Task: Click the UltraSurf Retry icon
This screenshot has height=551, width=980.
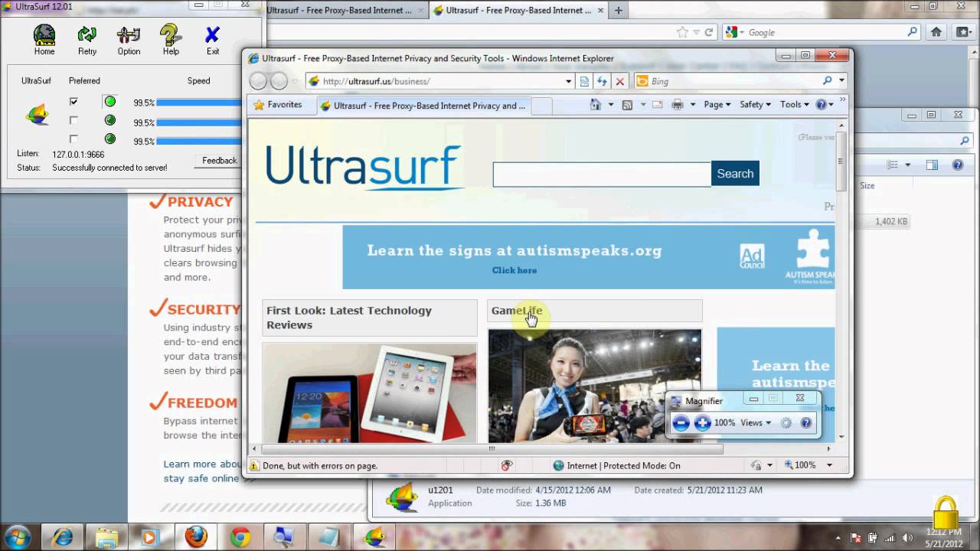Action: click(87, 40)
